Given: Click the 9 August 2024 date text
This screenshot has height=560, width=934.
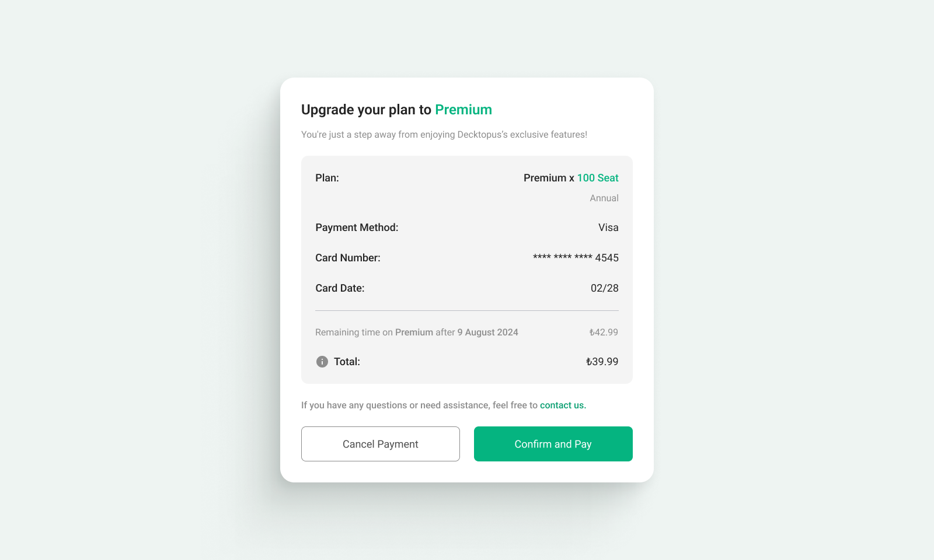Looking at the screenshot, I should coord(487,332).
